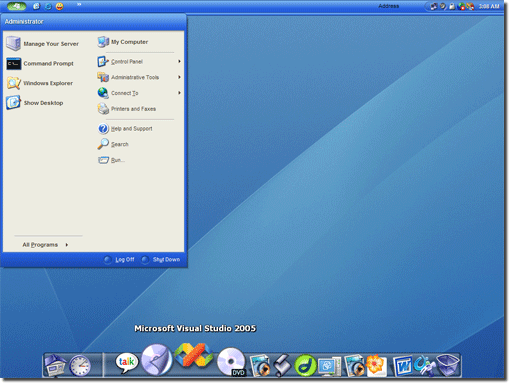Viewport: 510px width, 384px height.
Task: Open the DVD disc dock icon
Action: (x=231, y=362)
